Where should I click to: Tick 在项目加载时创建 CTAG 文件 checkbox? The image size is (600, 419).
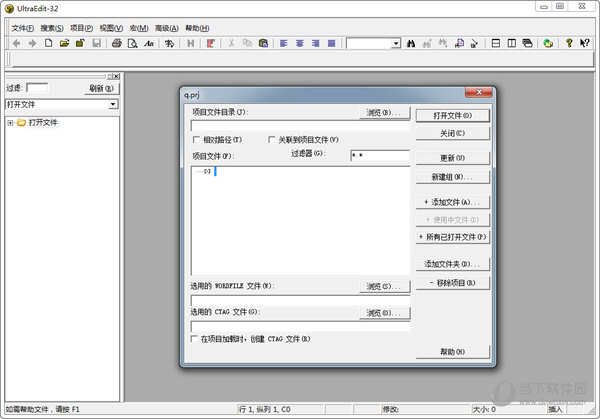point(194,339)
